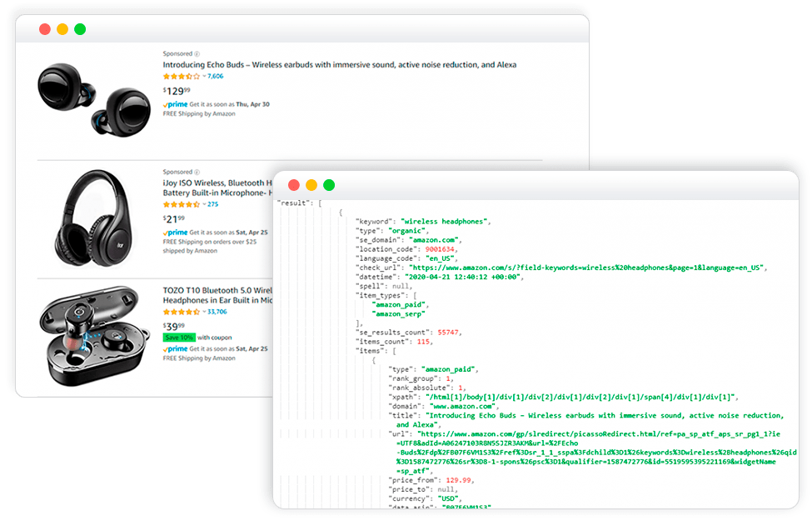Open the TOZO T10 Bluetooth 5.0 title

(217, 295)
